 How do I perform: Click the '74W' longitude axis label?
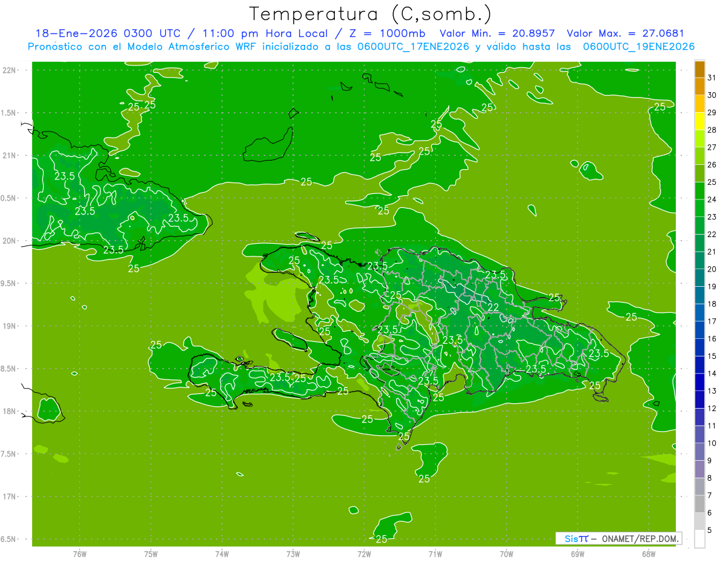point(221,554)
